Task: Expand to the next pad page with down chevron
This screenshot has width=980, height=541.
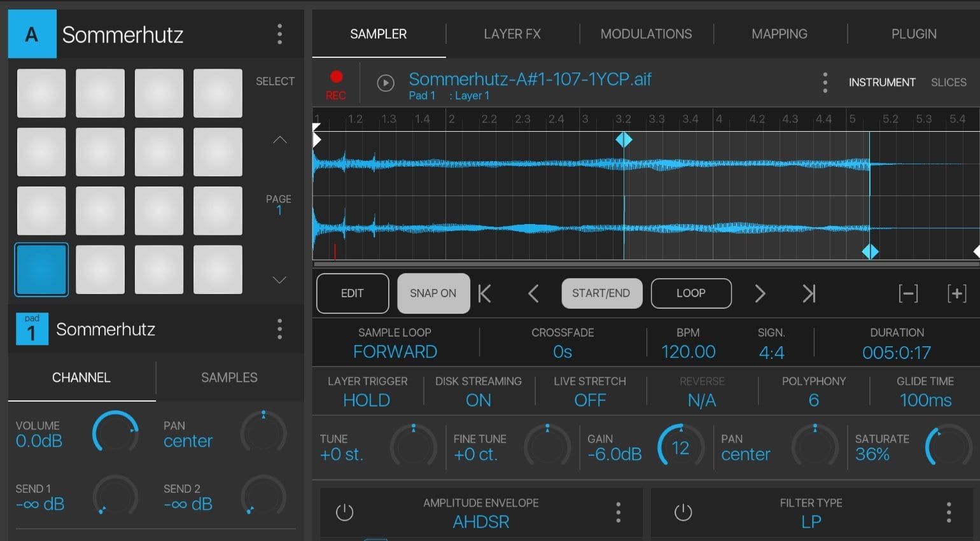Action: tap(279, 279)
